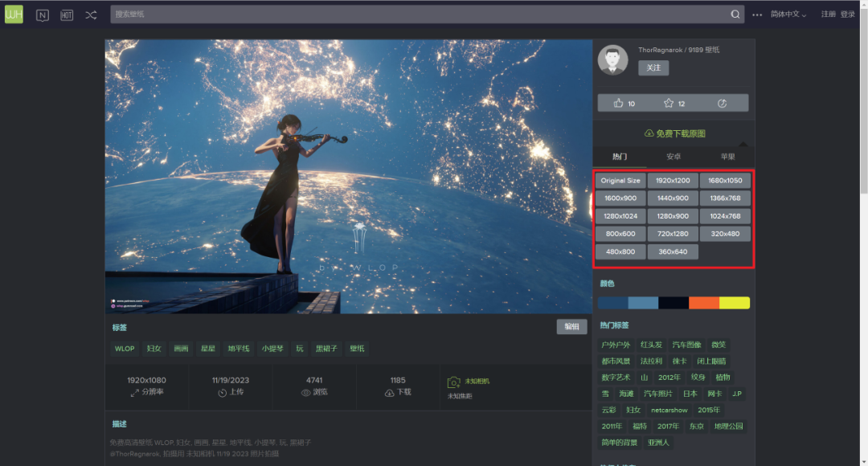The height and width of the screenshot is (466, 868).
Task: Click the 黑裙子 tag
Action: click(x=326, y=349)
